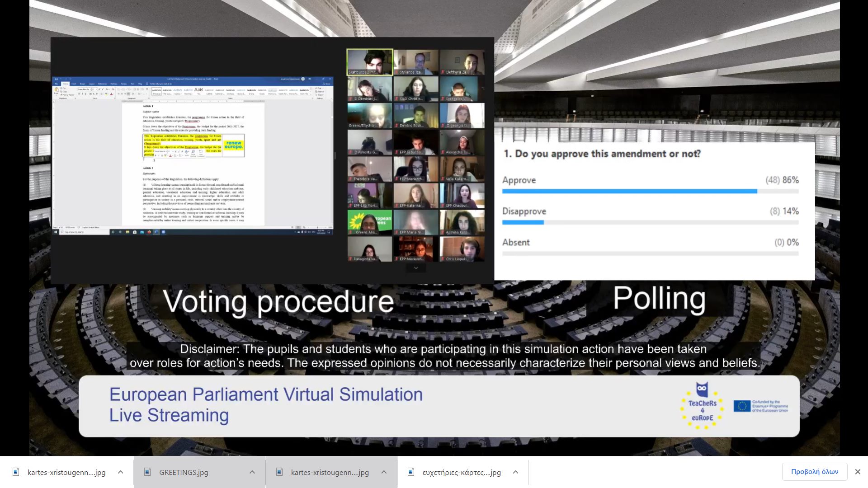Click the file icon of ευχετήριες-κάρτες download
This screenshot has width=868, height=488.
[411, 472]
